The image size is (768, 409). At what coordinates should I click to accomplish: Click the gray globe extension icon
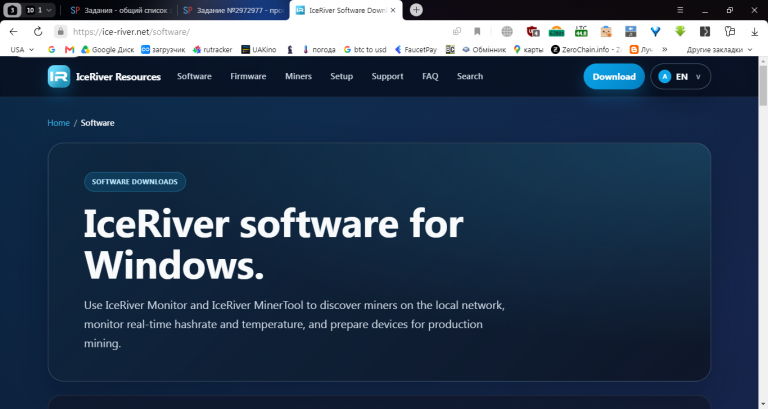pos(507,31)
